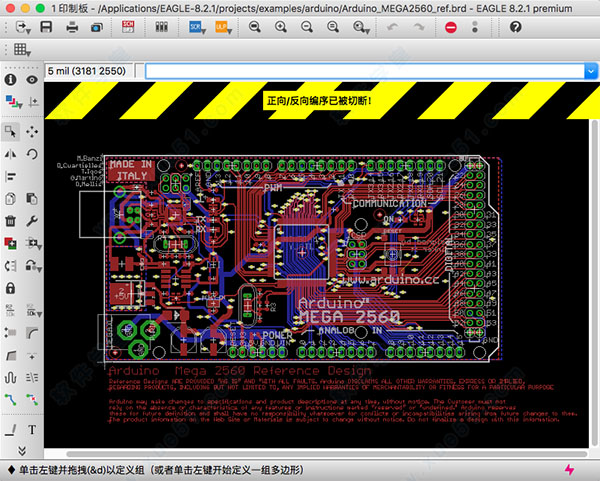Open the Lock/unlock tool dropdown
Image resolution: width=600 pixels, height=481 pixels.
coord(34,266)
